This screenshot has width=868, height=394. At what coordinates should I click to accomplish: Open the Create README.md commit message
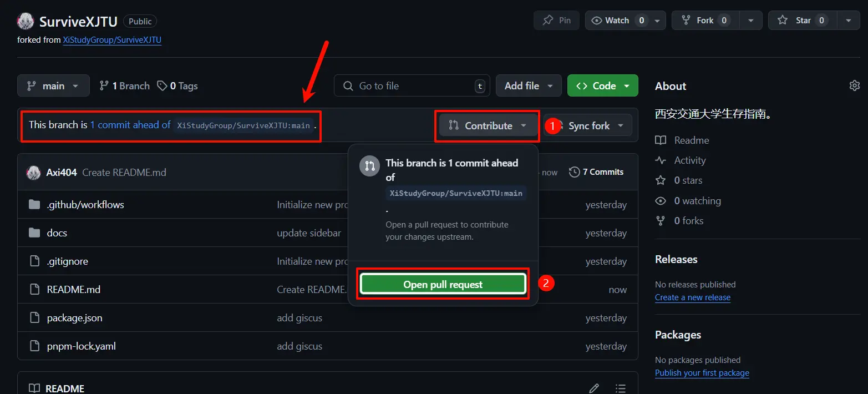click(x=124, y=173)
